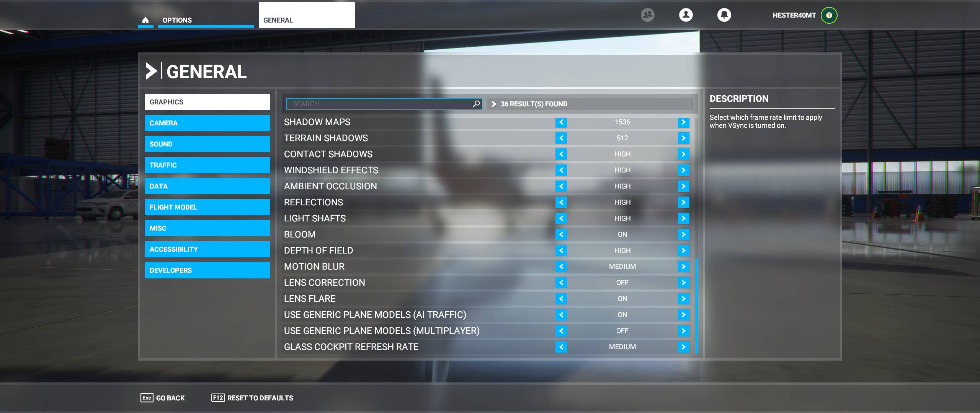The image size is (980, 413).
Task: Increase Shadow Maps value with right arrow
Action: tap(683, 122)
